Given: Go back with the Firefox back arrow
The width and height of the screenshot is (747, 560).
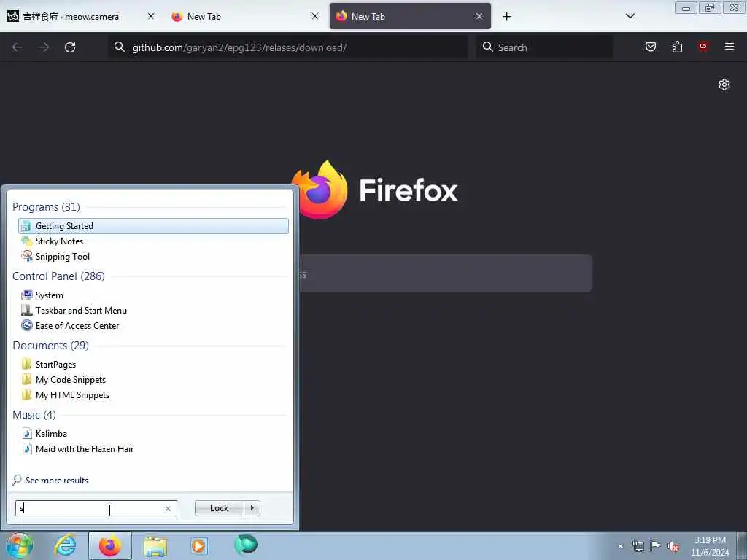Looking at the screenshot, I should coord(18,47).
